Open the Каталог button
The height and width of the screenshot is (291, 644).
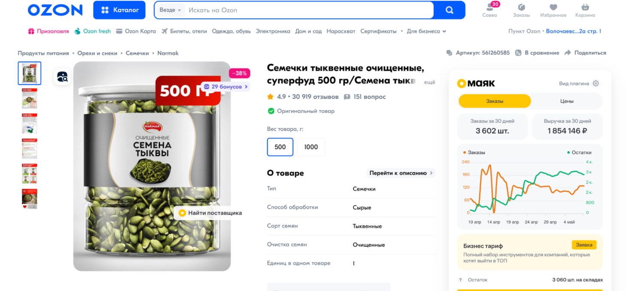point(119,10)
